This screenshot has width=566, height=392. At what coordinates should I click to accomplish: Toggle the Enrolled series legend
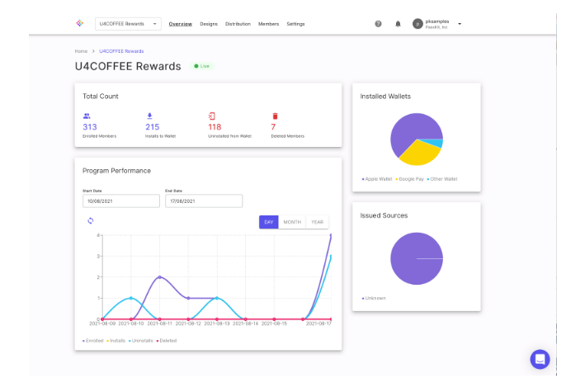tap(93, 340)
